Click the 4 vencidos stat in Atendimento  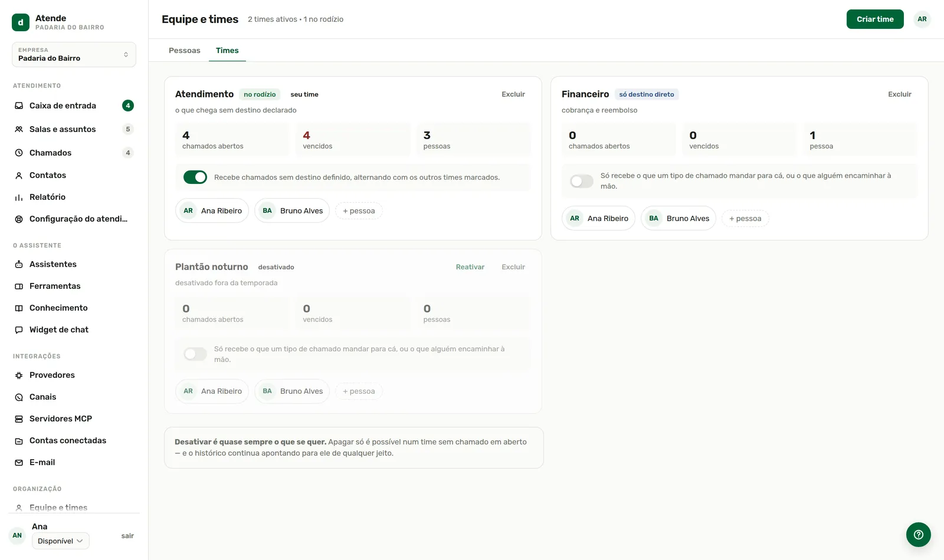(353, 140)
